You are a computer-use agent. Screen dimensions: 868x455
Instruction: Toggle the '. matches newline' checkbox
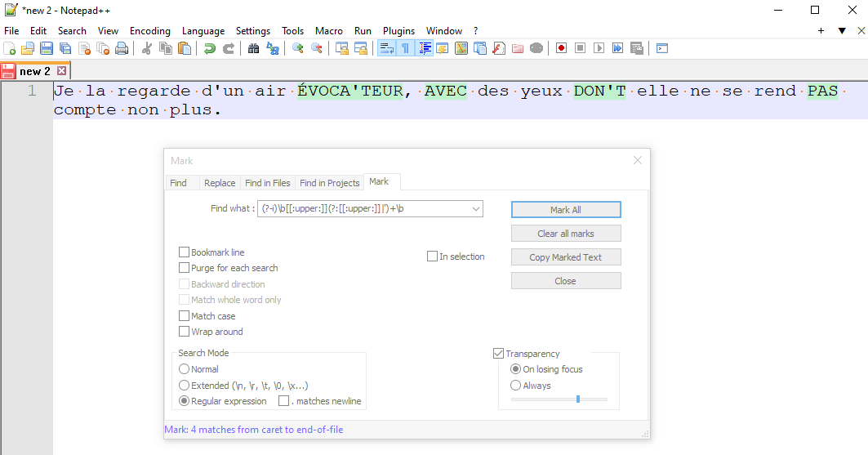click(284, 401)
